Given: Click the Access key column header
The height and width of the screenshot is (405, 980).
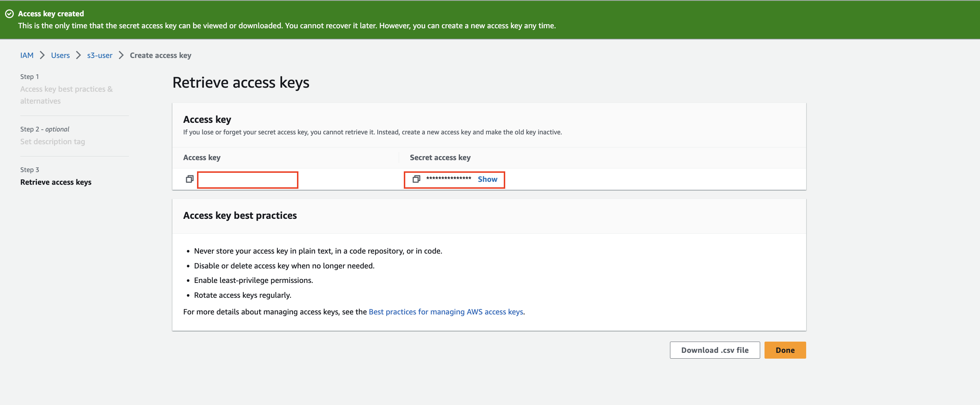Looking at the screenshot, I should (202, 158).
